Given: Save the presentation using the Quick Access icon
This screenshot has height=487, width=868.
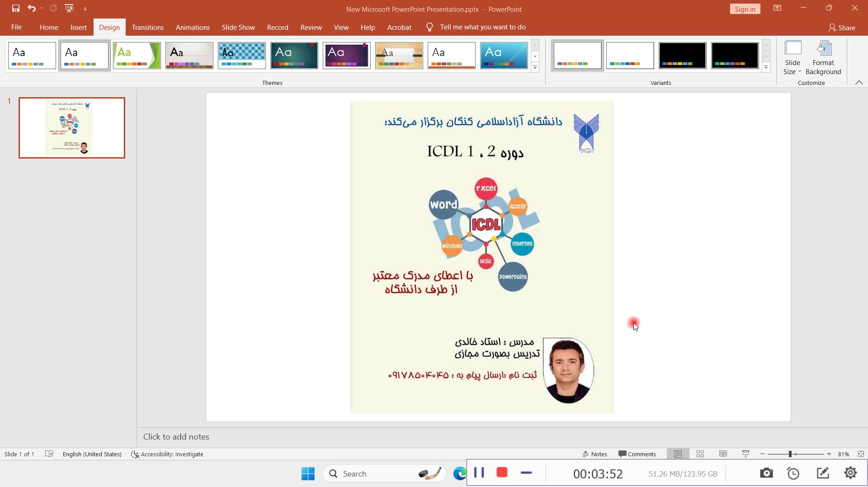Looking at the screenshot, I should pos(16,8).
